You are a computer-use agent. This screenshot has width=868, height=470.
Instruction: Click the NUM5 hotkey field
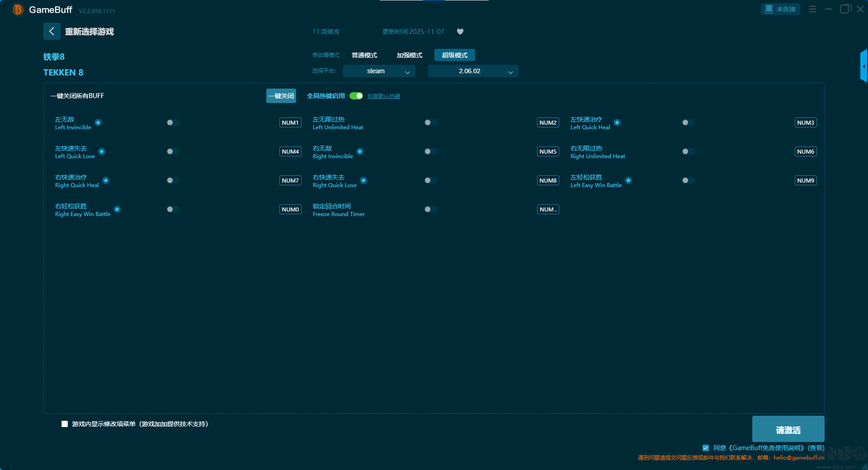tap(548, 151)
